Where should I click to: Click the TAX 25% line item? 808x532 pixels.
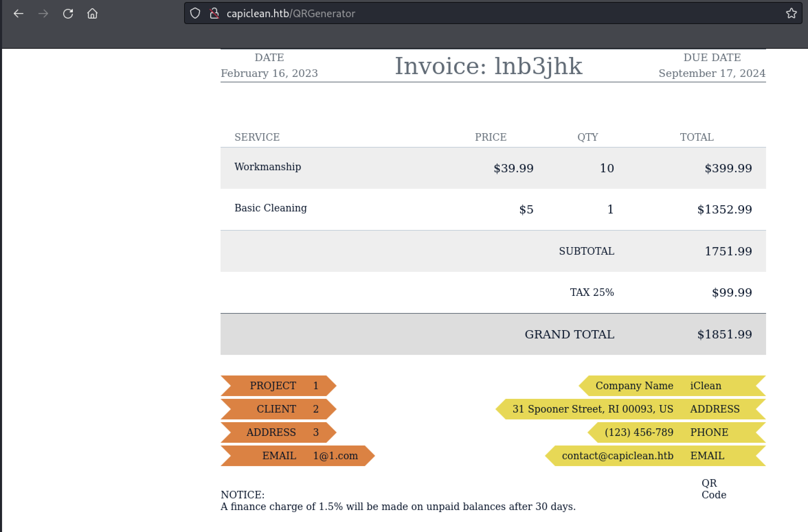[591, 292]
